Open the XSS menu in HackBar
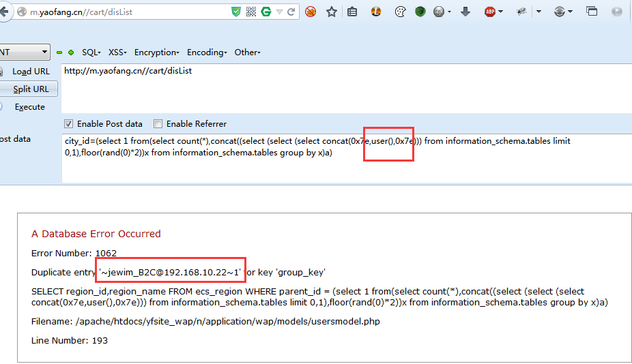This screenshot has height=364, width=632. [117, 52]
